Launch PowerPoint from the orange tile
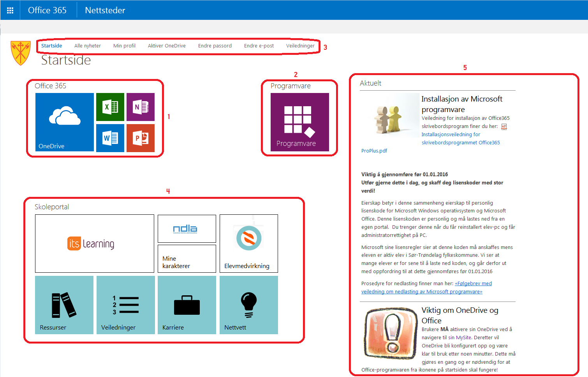Image resolution: width=588 pixels, height=377 pixels. [x=141, y=138]
